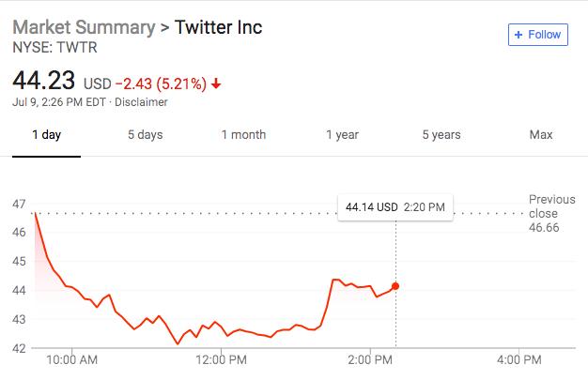The width and height of the screenshot is (588, 380).
Task: Select the 1 year tab
Action: click(x=342, y=135)
